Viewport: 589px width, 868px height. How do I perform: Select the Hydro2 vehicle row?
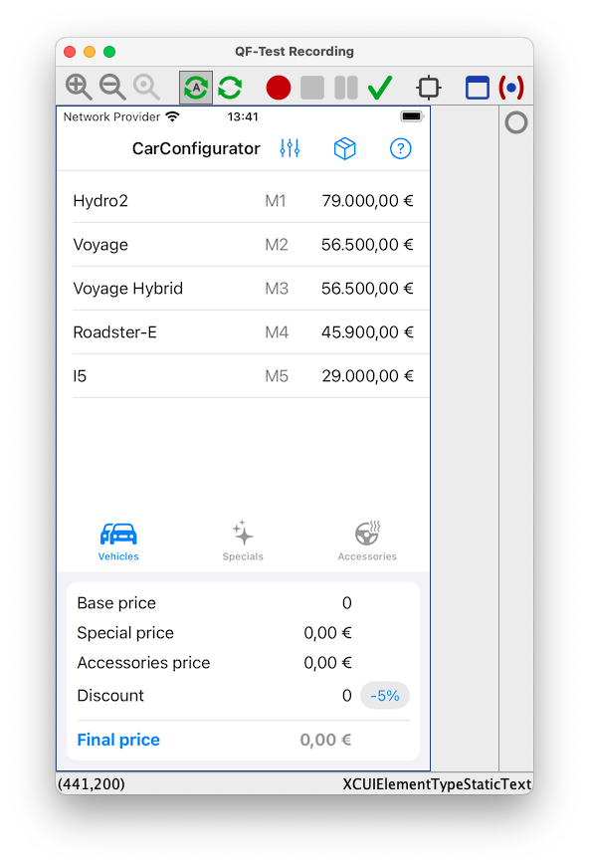pos(244,200)
